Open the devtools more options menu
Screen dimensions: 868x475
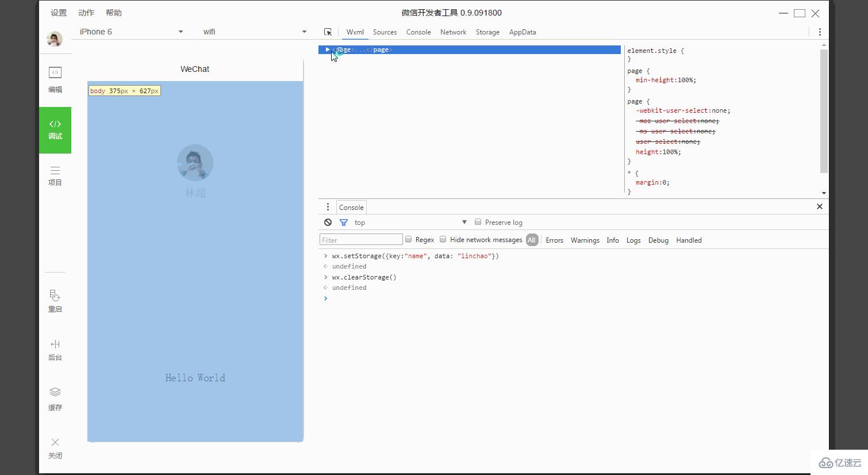pos(820,32)
